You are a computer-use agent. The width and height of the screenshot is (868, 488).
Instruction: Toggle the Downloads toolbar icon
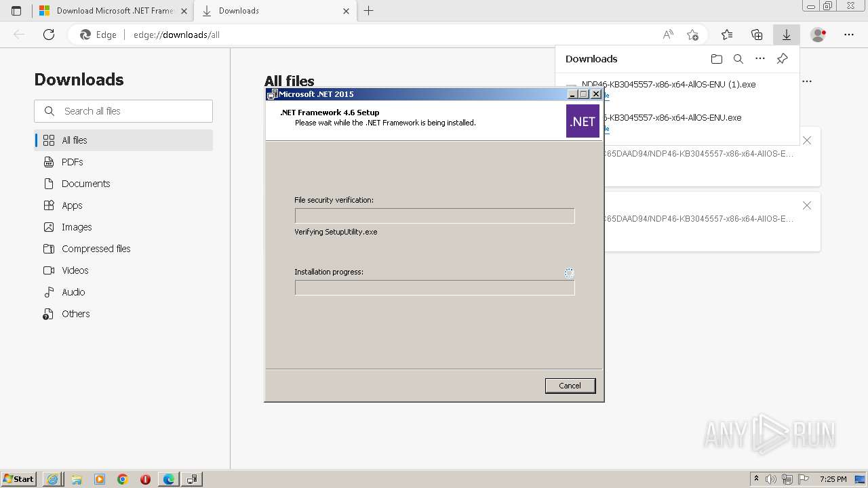pyautogui.click(x=787, y=35)
